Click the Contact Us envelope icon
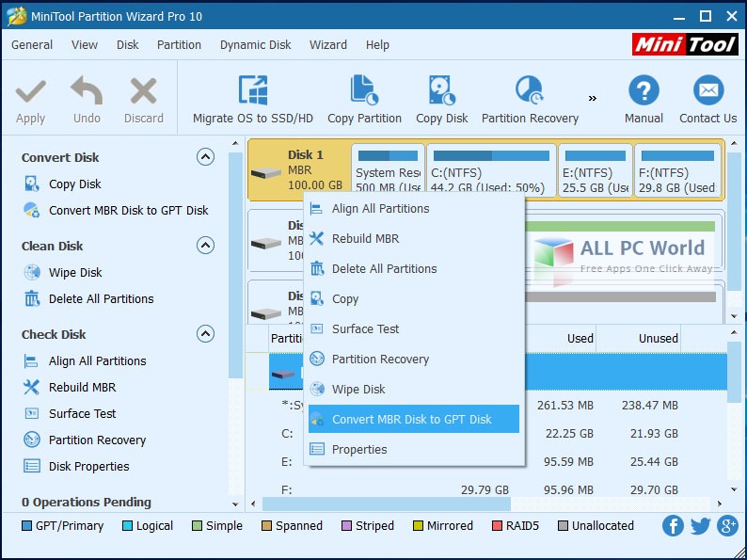 pyautogui.click(x=707, y=90)
